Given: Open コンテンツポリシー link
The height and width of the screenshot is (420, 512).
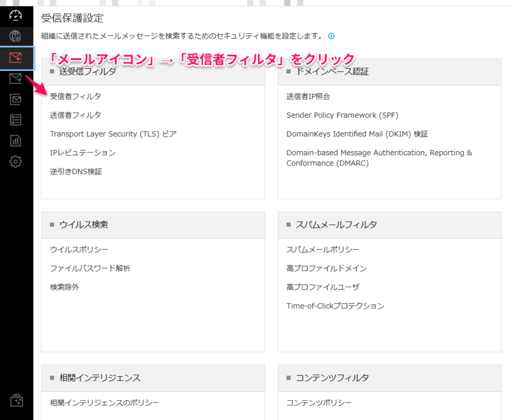Looking at the screenshot, I should (319, 402).
